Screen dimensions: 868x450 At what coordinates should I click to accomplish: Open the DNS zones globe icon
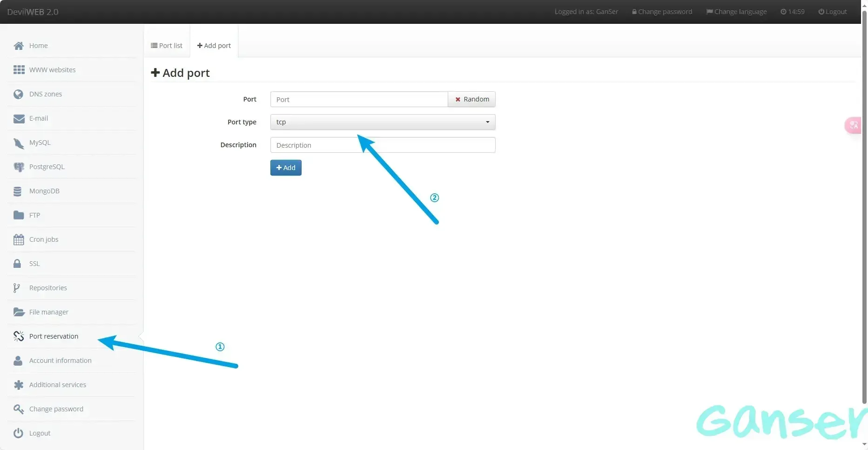point(19,94)
